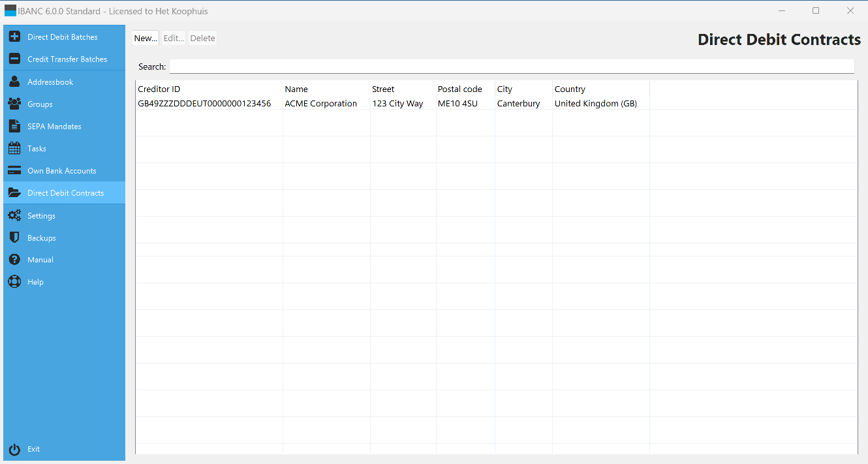Focus the Search input field
Viewport: 868px width, 464px height.
pos(511,67)
